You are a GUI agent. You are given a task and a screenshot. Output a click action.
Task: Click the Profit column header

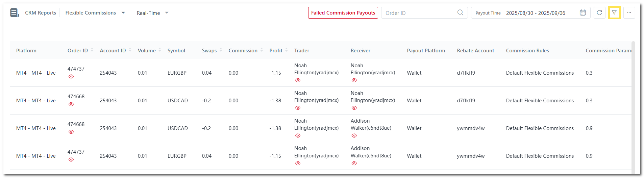pos(276,51)
